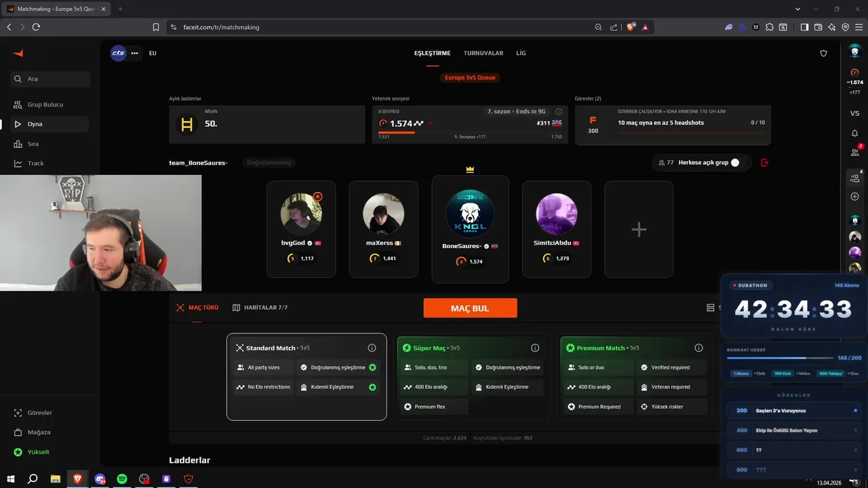The image size is (868, 488).
Task: Click the circled plus icon in right sidebar
Action: [x=854, y=197]
